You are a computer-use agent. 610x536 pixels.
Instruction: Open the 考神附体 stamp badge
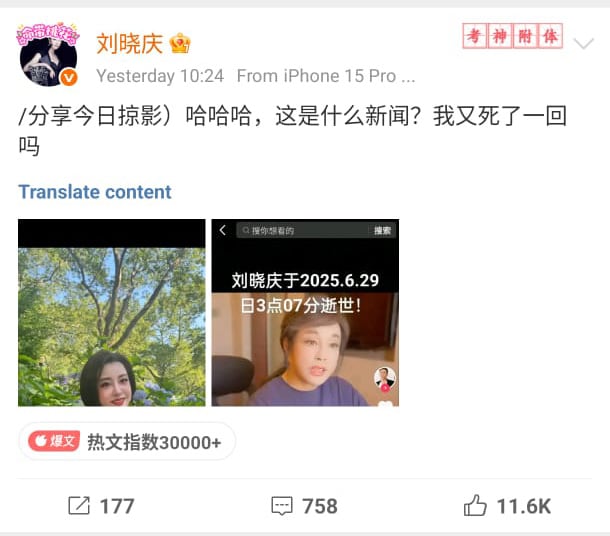point(512,36)
